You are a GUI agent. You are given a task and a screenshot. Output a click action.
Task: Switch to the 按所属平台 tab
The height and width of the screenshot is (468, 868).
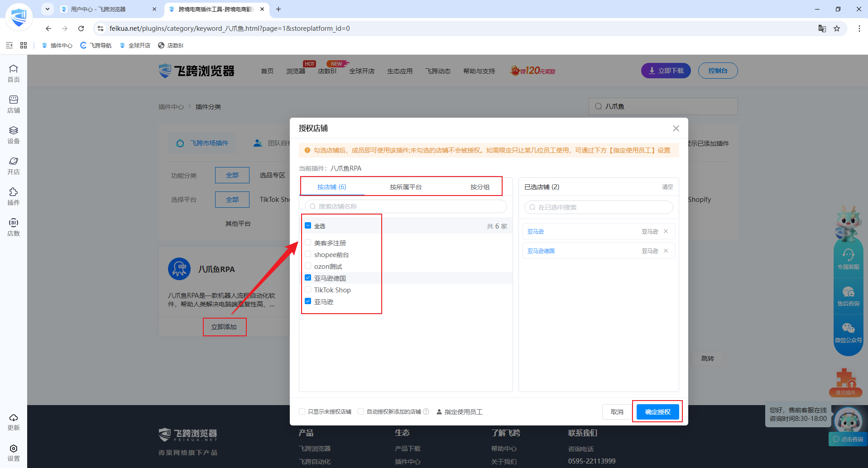pos(406,187)
